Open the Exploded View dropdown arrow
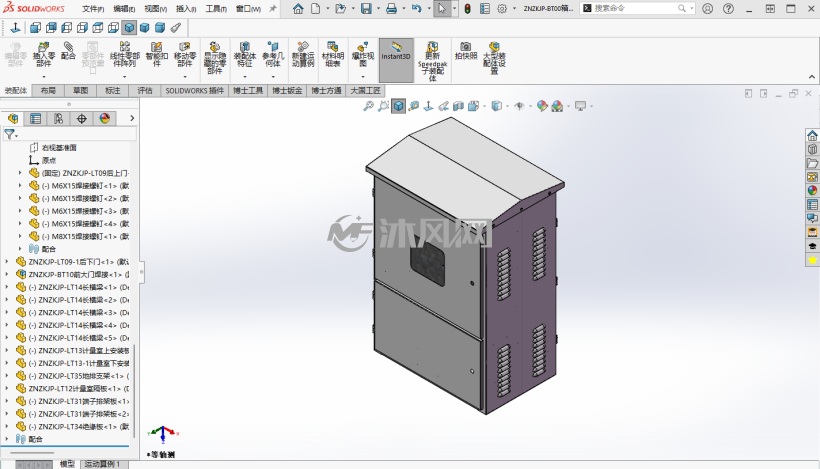Image resolution: width=820 pixels, height=469 pixels. (x=363, y=77)
